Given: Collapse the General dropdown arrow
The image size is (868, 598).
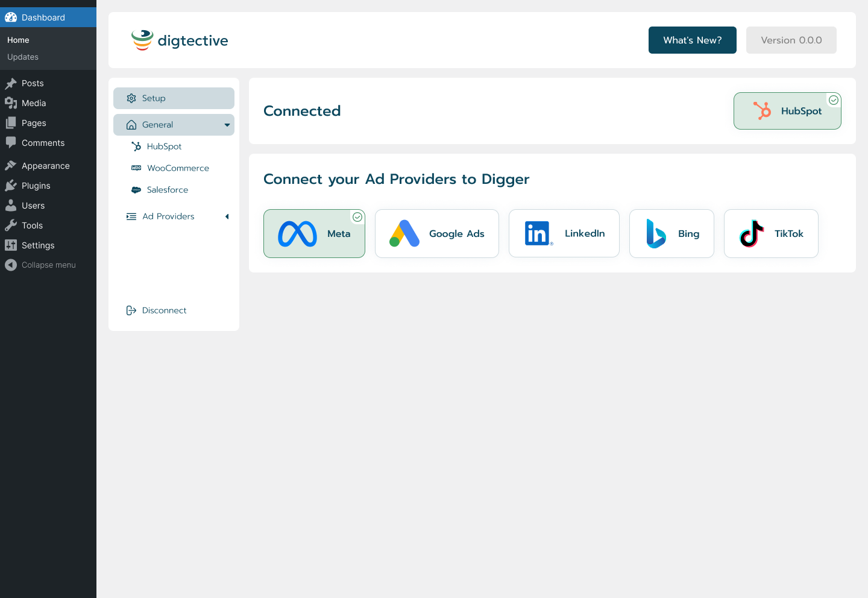Looking at the screenshot, I should tap(227, 125).
